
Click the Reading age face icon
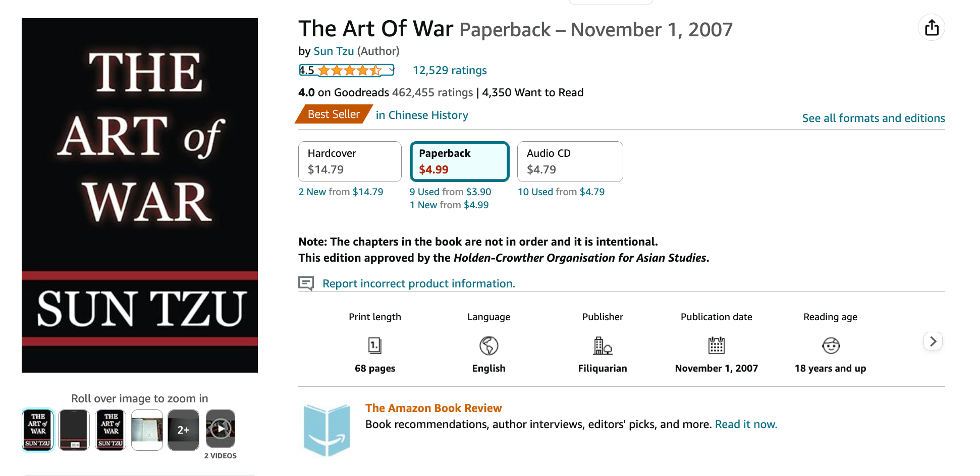coord(831,345)
